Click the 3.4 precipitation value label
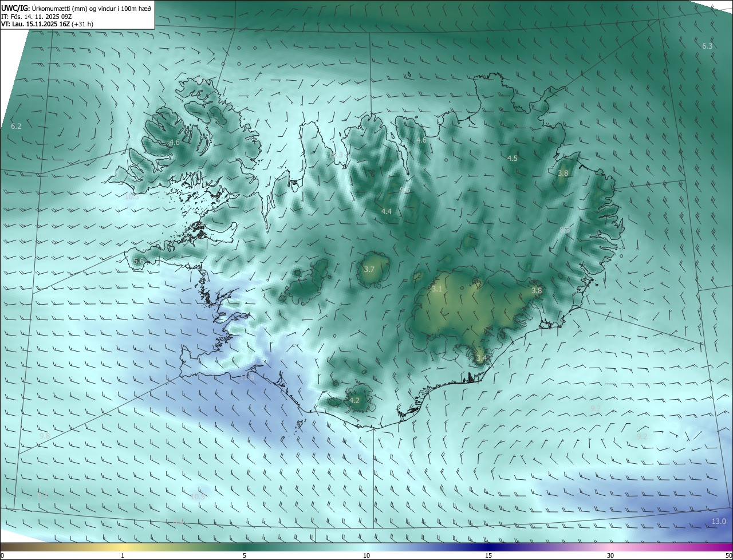733x560 pixels. (482, 358)
